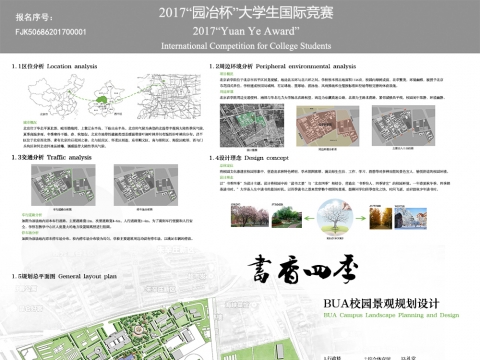
Task: Click the right-pointing green arrow
Action: [361, 219]
